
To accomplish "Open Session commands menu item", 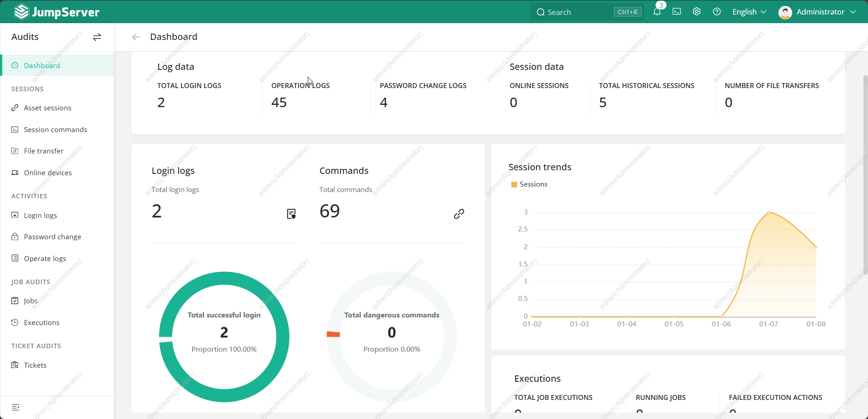I will (55, 130).
